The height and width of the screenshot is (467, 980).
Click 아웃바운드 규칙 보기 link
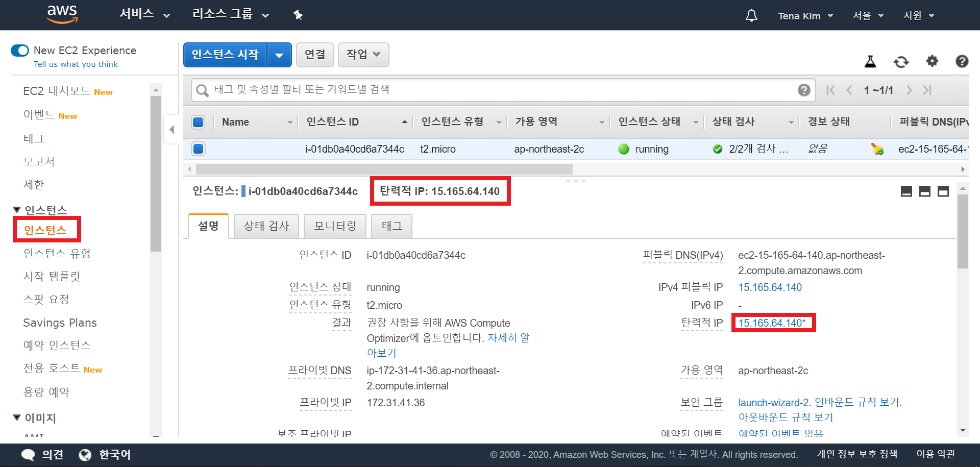point(786,417)
